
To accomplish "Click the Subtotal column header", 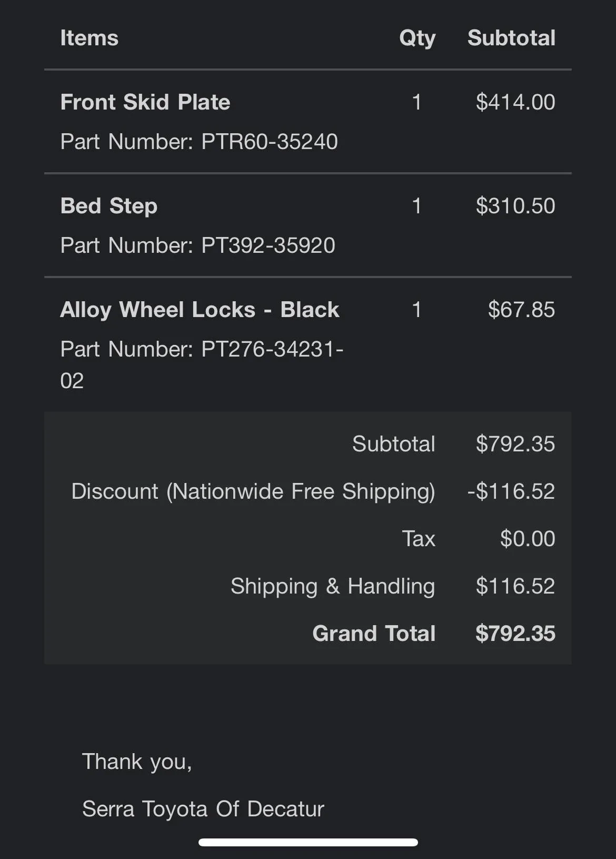I will 511,38.
